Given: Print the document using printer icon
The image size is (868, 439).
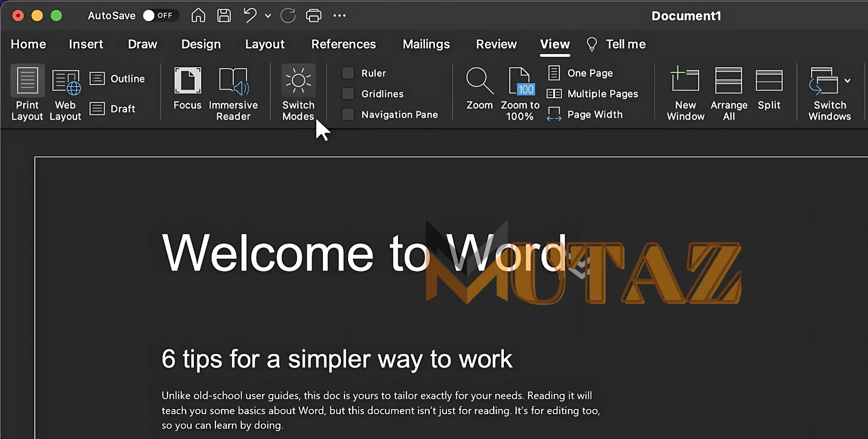Looking at the screenshot, I should [313, 16].
